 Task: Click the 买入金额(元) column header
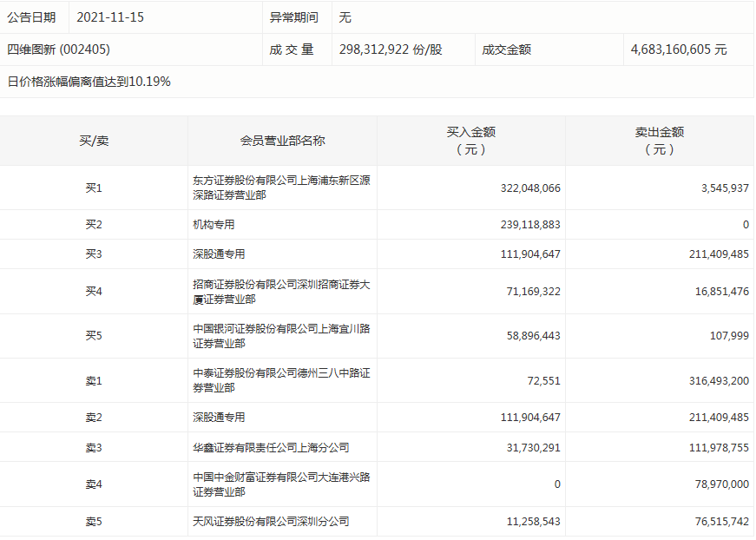[x=471, y=141]
